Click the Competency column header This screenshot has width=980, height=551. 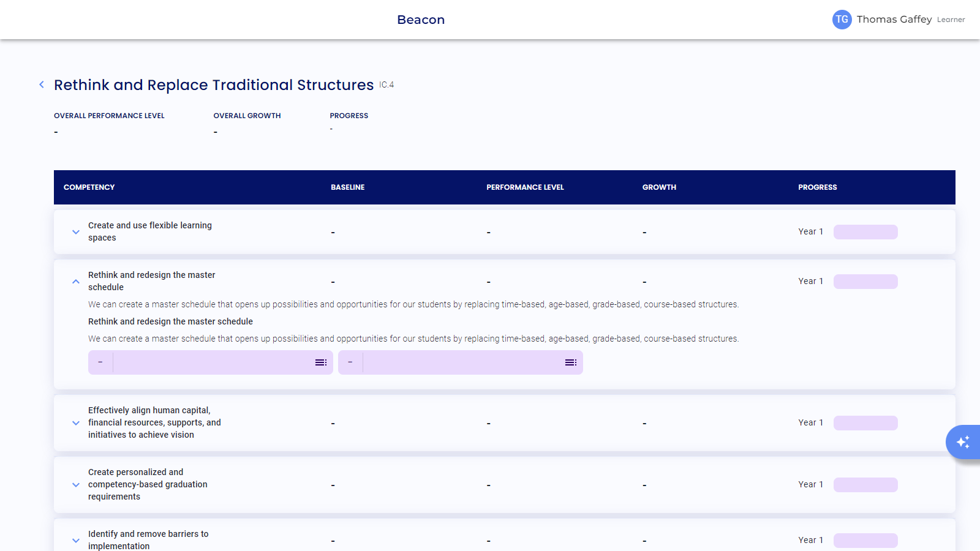(89, 187)
